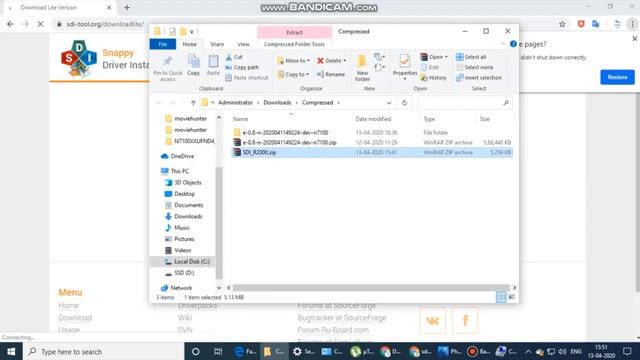640x360 pixels.
Task: Sort by the Type column header
Action: point(429,119)
